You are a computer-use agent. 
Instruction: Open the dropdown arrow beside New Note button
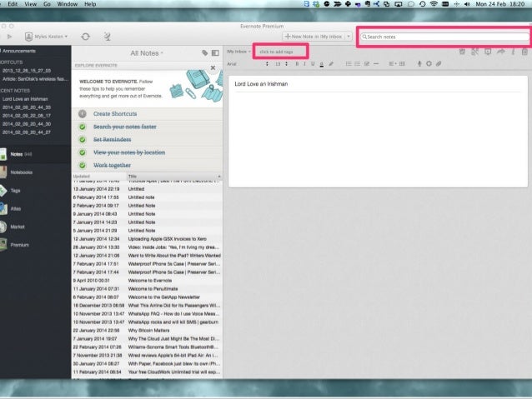tap(349, 37)
